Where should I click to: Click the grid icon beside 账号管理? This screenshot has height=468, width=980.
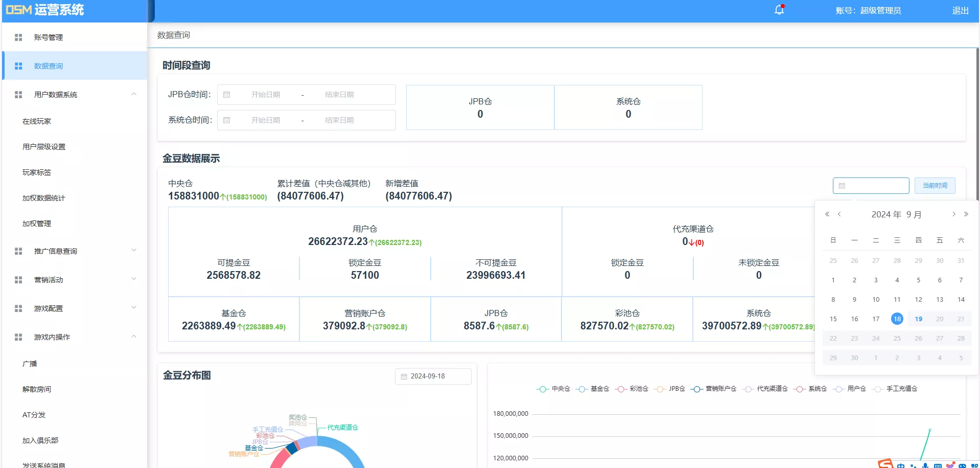tap(18, 37)
